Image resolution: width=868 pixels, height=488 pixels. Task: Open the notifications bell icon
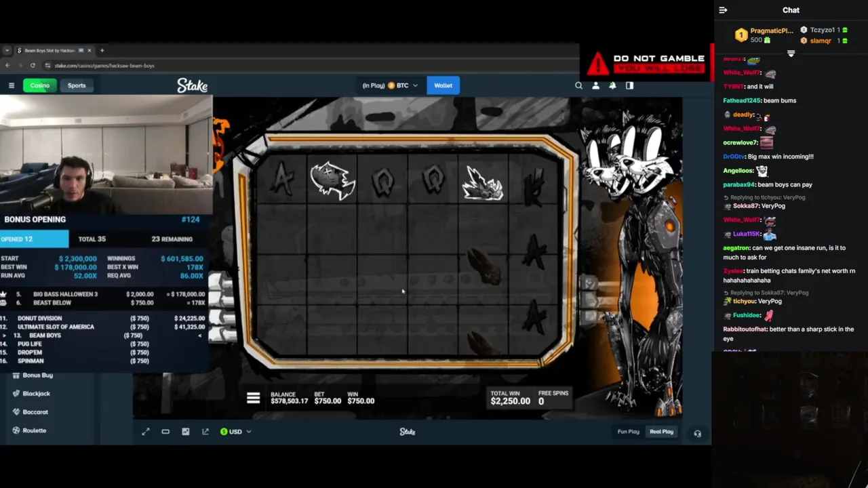[x=612, y=85]
